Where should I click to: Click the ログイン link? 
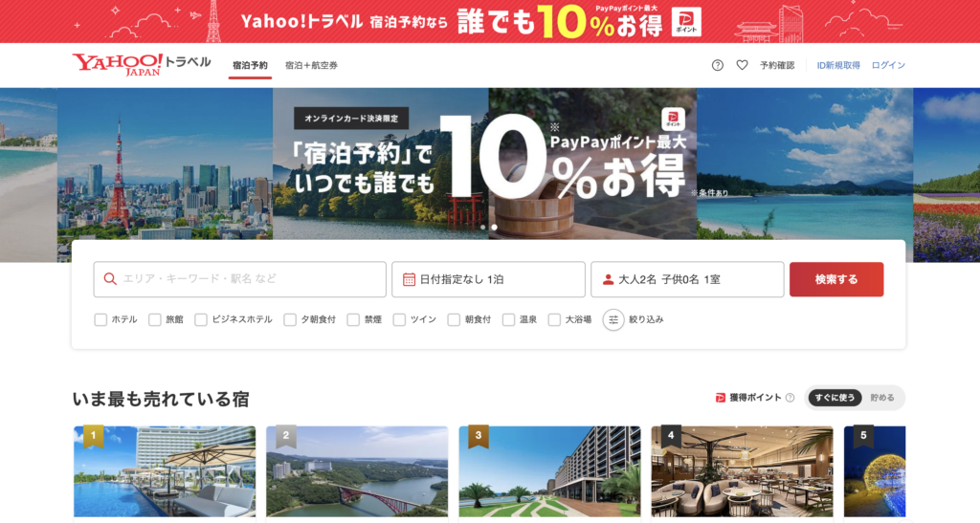coord(888,65)
